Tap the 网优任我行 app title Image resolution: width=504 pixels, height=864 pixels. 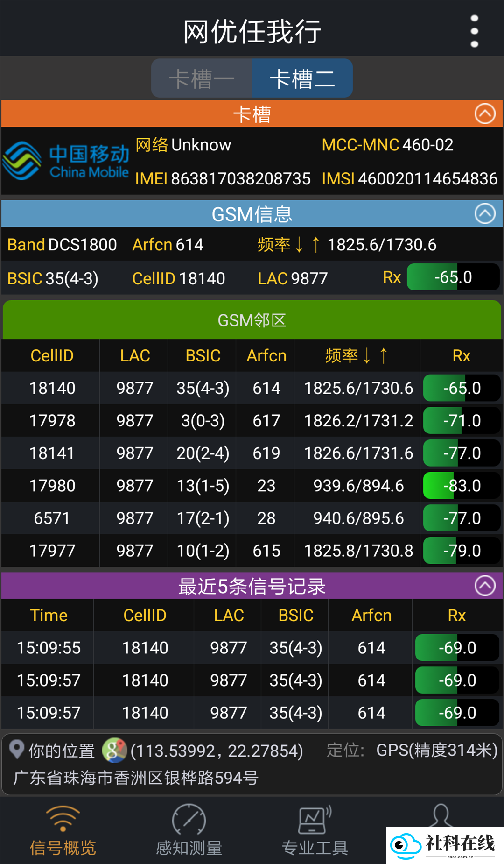point(252,32)
